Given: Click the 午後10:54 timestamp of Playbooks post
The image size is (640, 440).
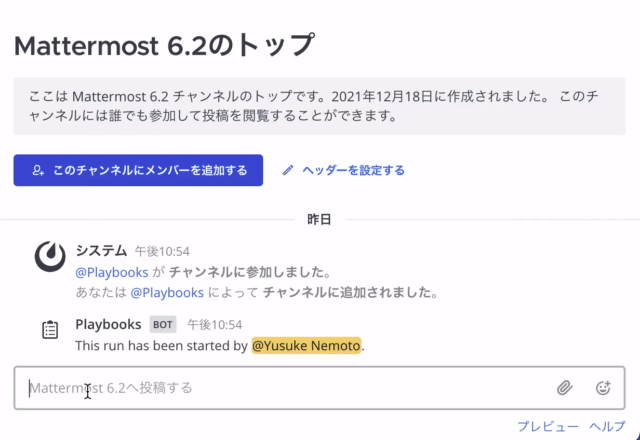Looking at the screenshot, I should pos(215,325).
